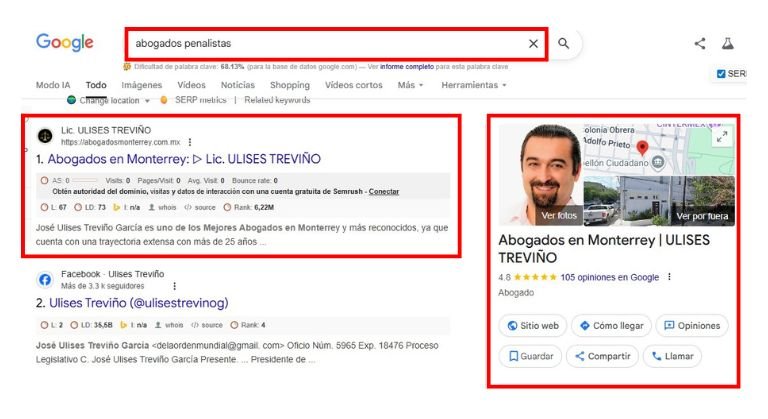Click the Opiniones button

click(x=692, y=326)
